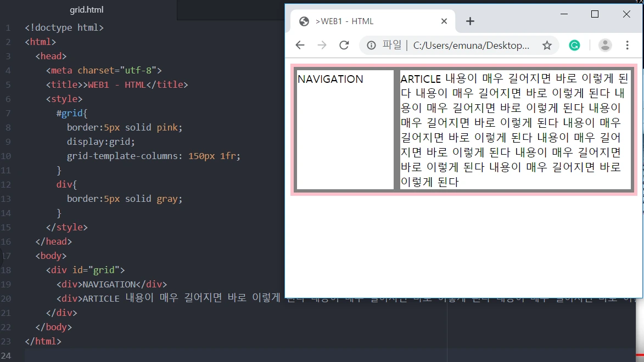
Task: Click the green Grammarly extension icon
Action: pos(574,46)
